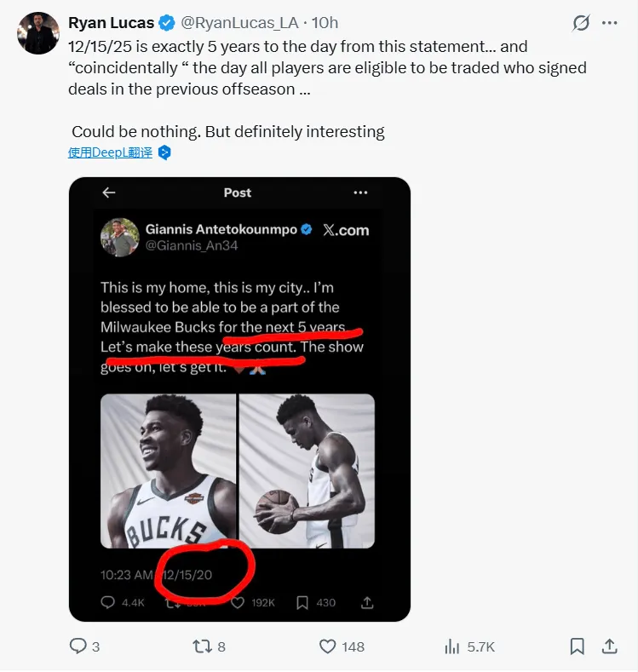The image size is (638, 672).
Task: Bookmark Ryan Lucas's post
Action: [x=577, y=646]
